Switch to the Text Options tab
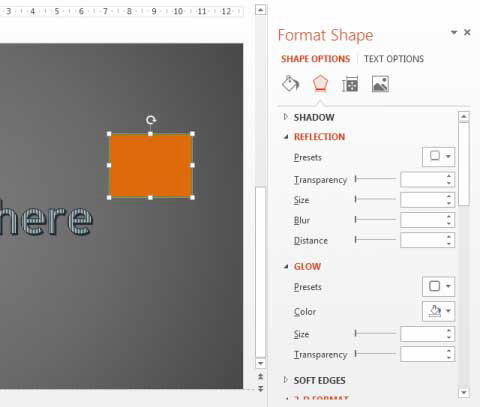This screenshot has height=407, width=480. click(x=394, y=59)
